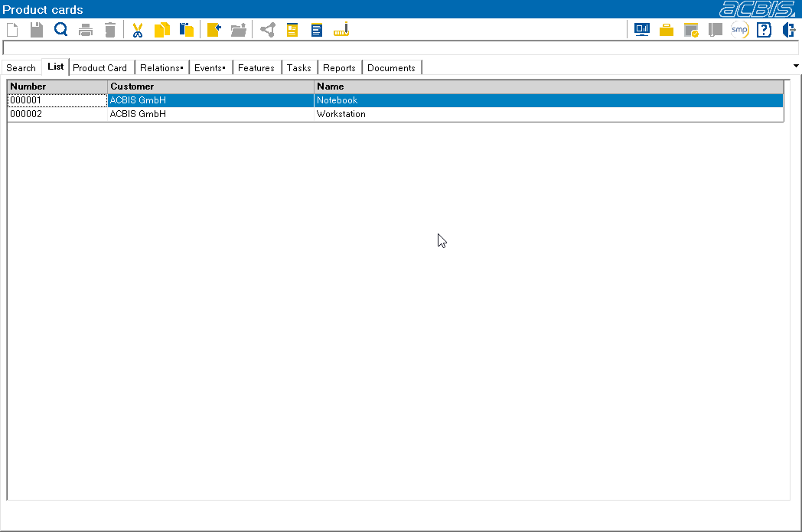The width and height of the screenshot is (802, 532).
Task: Click the Paste clipboard icon
Action: 187,30
